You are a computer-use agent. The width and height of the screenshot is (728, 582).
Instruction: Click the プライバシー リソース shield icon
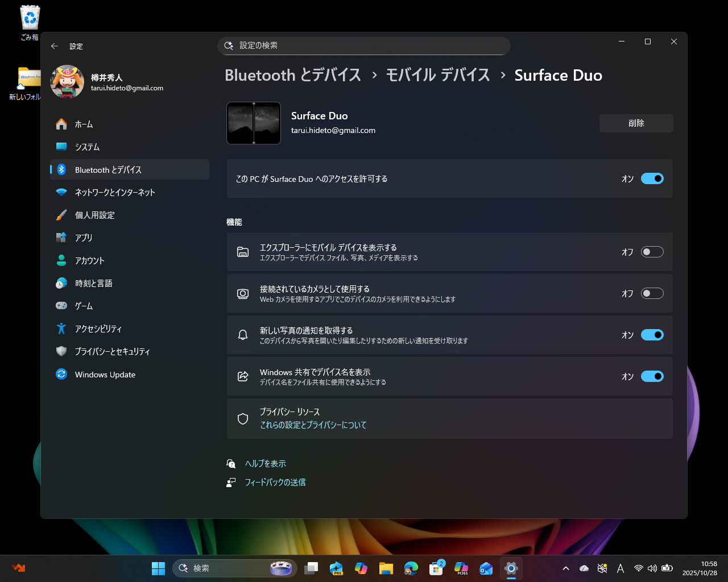click(243, 419)
